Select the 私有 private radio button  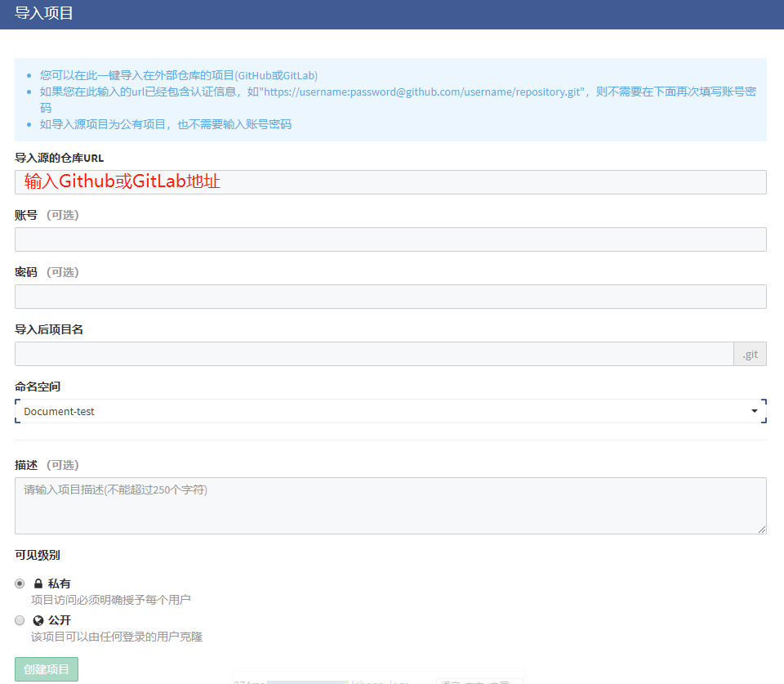tap(20, 583)
